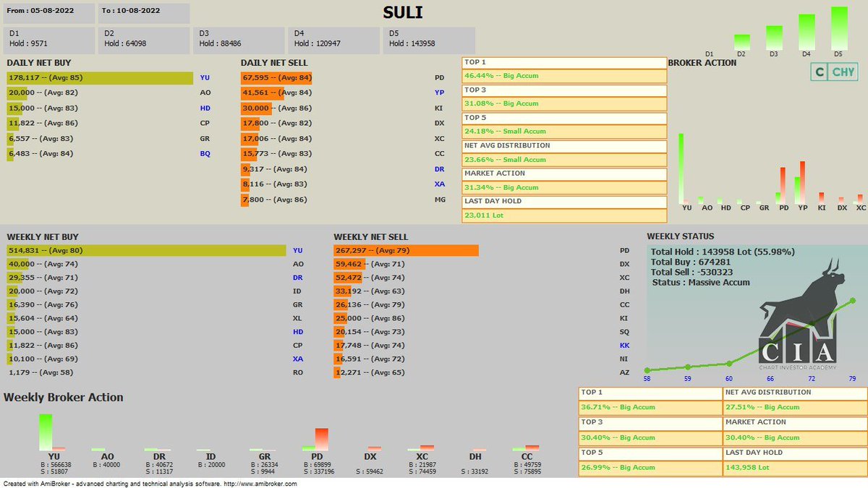
Task: Click the weekly net buy 514,831 bar
Action: (147, 250)
